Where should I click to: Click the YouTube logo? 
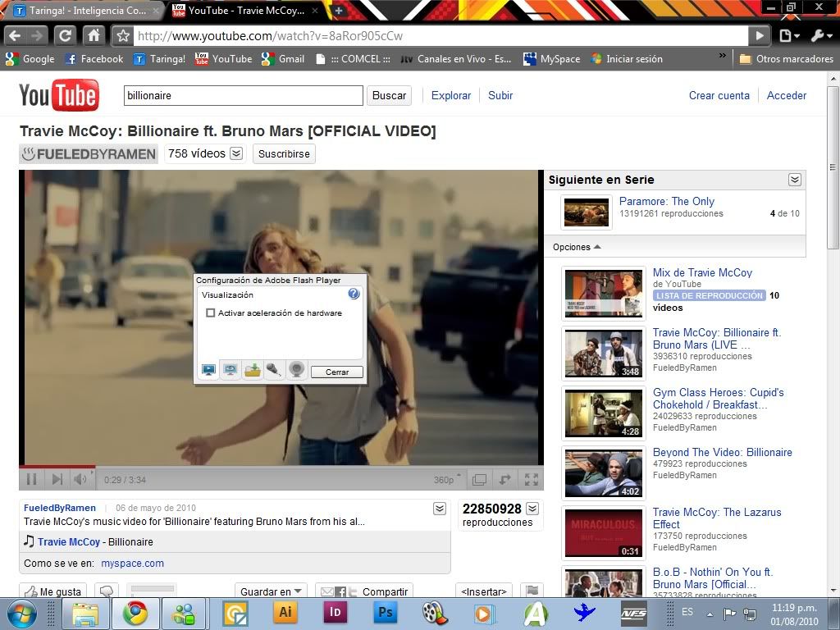[x=59, y=95]
